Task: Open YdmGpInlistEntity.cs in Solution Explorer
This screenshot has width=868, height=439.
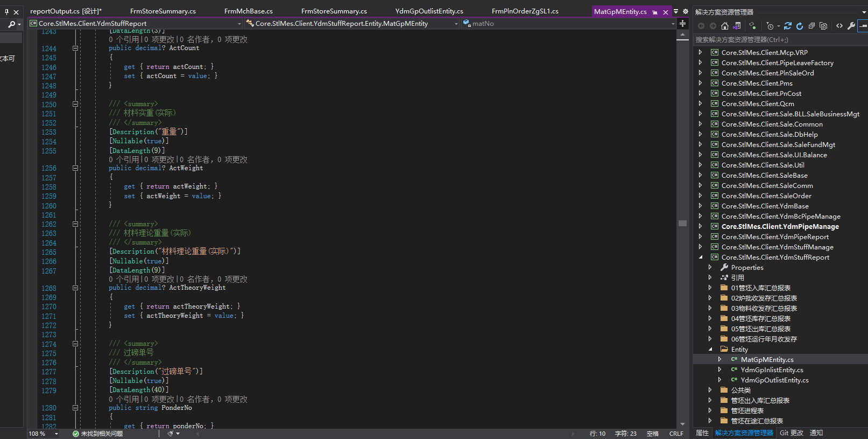Action: click(x=772, y=370)
